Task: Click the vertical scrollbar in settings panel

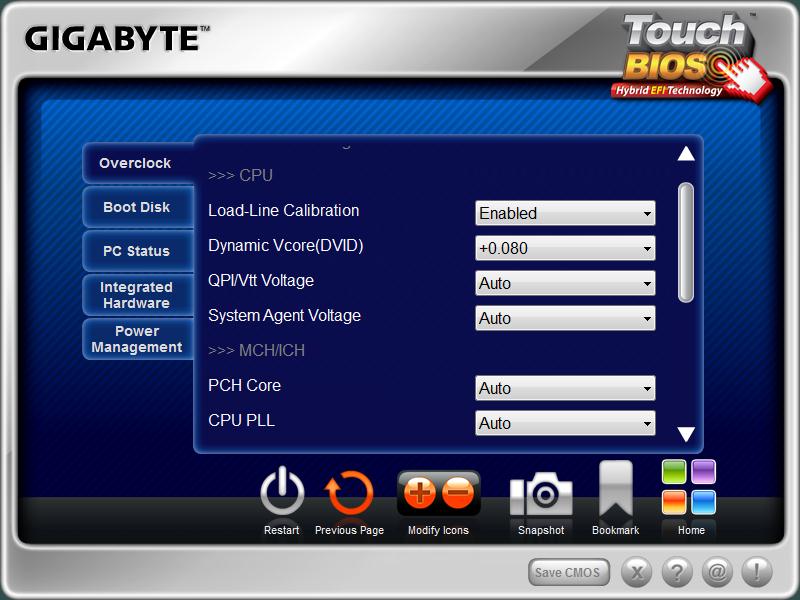Action: 686,242
